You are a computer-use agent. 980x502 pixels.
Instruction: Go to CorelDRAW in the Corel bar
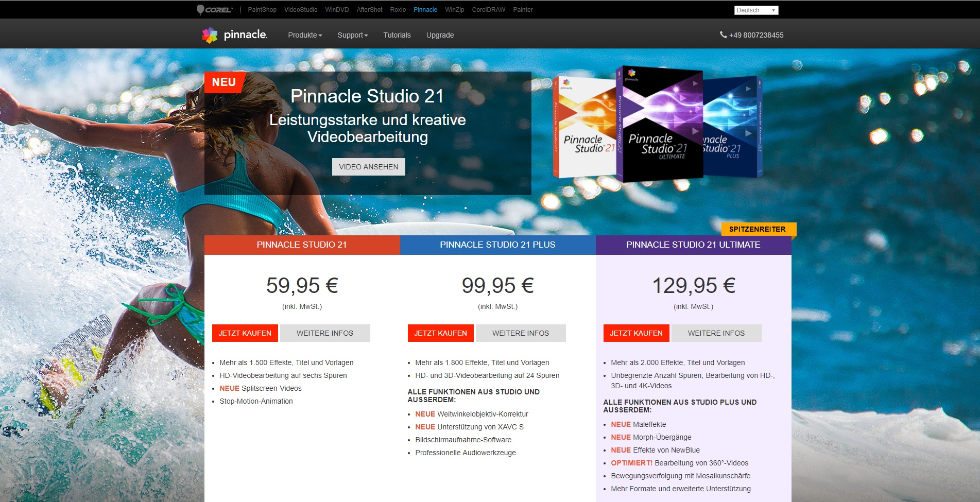coord(489,10)
